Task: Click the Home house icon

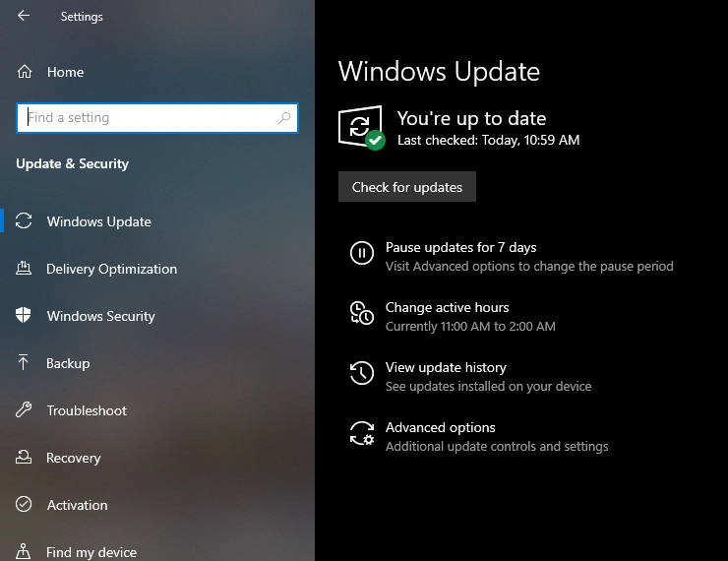Action: pos(25,72)
